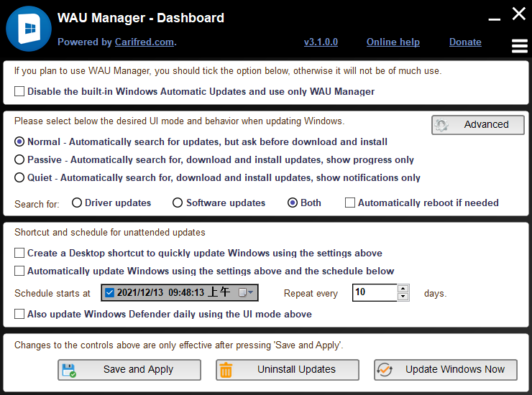Image resolution: width=532 pixels, height=395 pixels.
Task: Close the WAU Manager window
Action: point(518,14)
